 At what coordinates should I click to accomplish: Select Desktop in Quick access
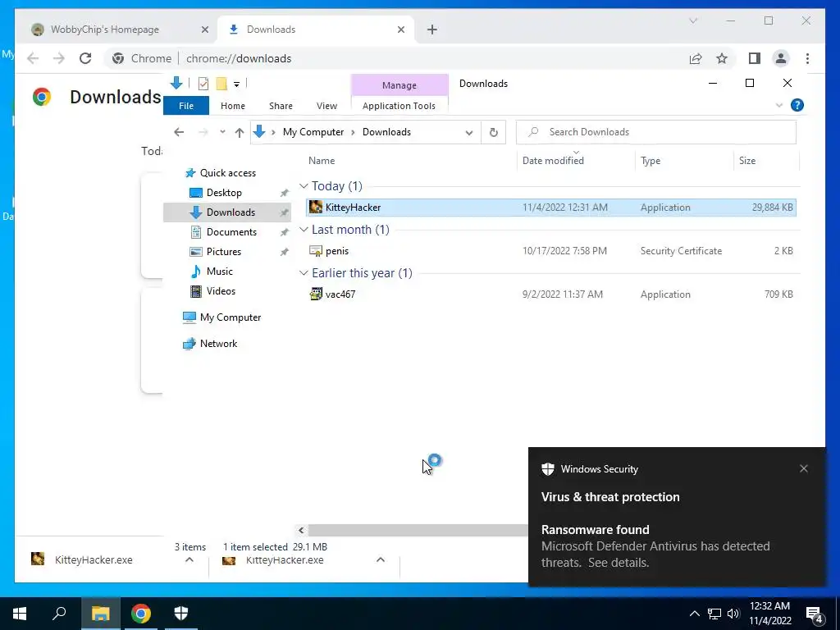tap(224, 192)
